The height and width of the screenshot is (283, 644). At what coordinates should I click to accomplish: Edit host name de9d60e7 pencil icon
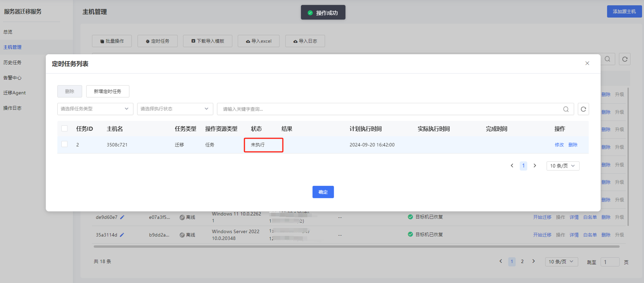click(122, 217)
